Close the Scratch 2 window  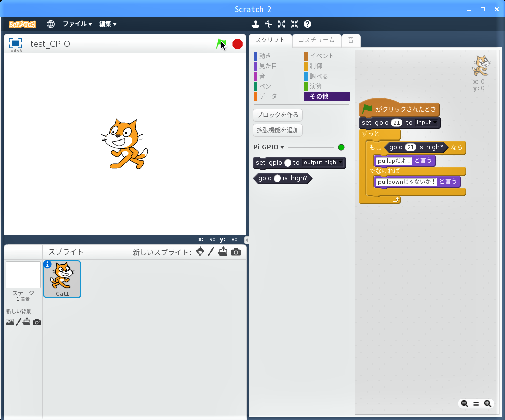(497, 10)
